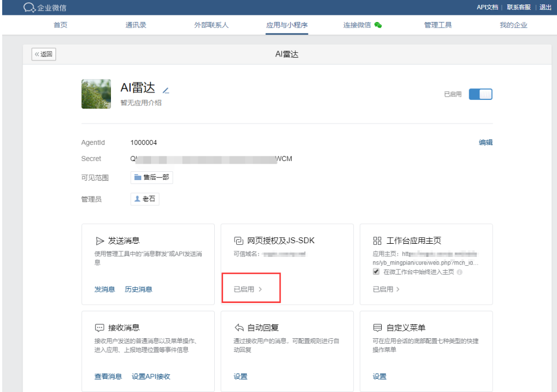The image size is (557, 392).
Task: Open the 通讯录 tab
Action: pos(136,25)
